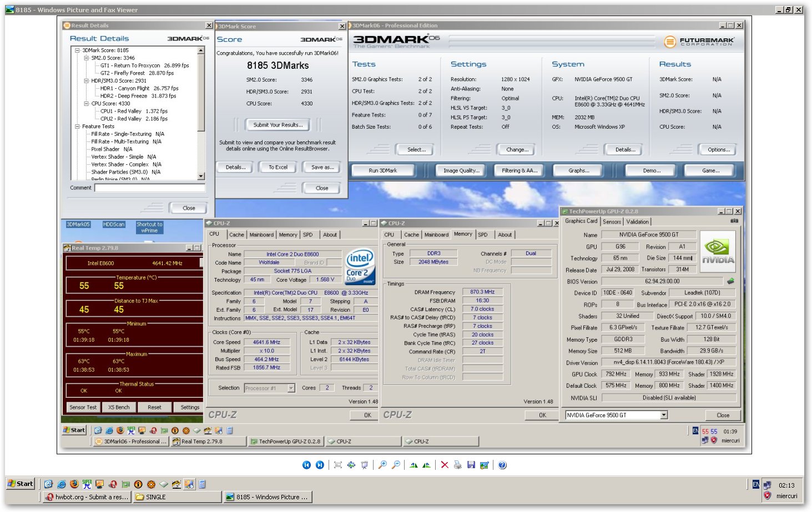Screen dimensions: 812x512
Task: Go to the next image in viewer
Action: (320, 465)
